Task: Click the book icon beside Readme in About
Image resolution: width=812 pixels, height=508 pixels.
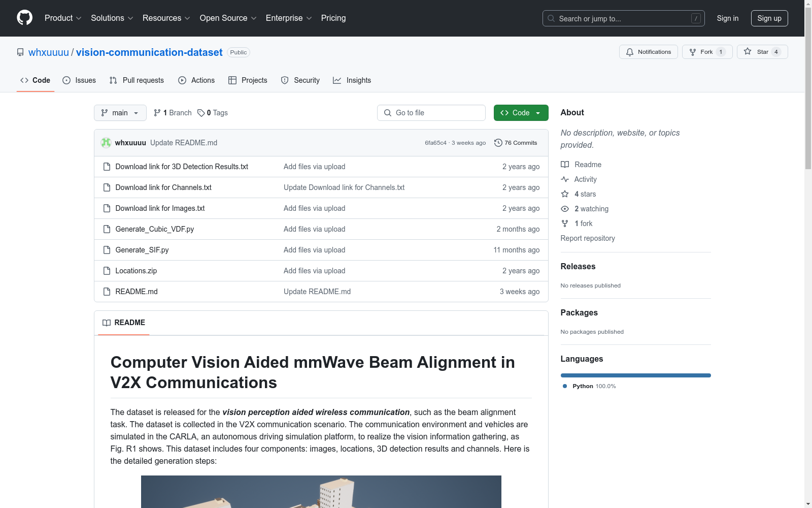Action: tap(565, 165)
